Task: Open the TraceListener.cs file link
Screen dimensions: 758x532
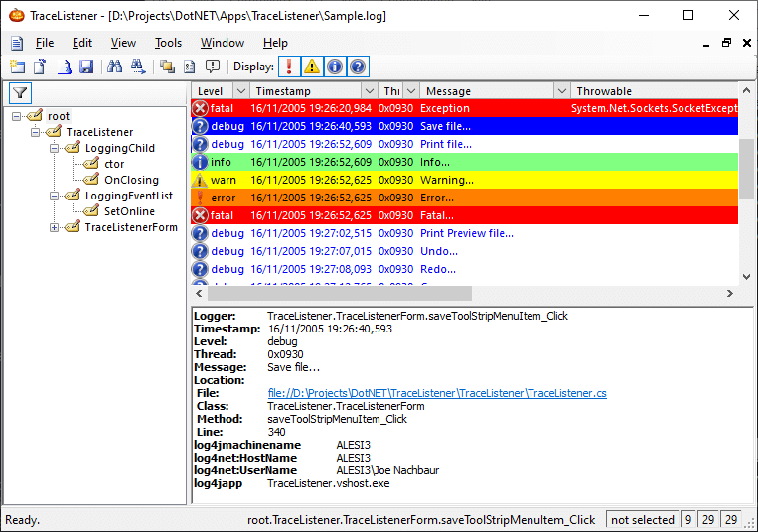Action: tap(437, 393)
